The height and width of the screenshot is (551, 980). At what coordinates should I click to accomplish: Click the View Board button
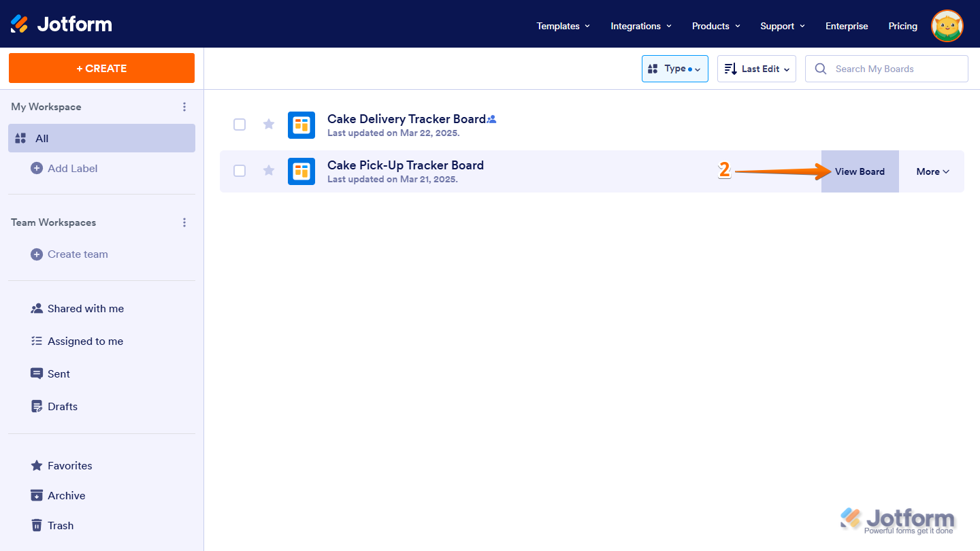pos(860,171)
